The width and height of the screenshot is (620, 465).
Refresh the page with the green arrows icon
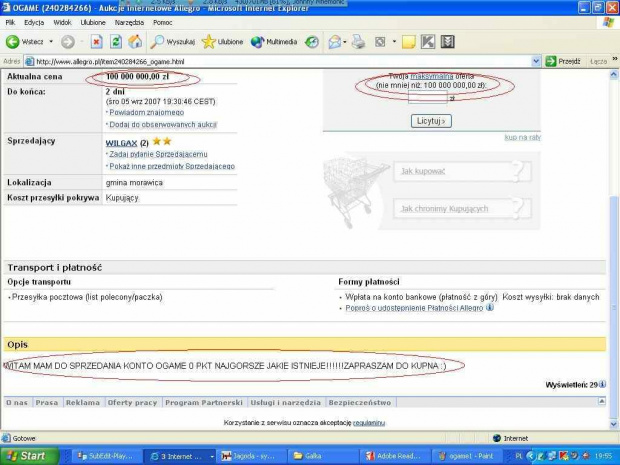pyautogui.click(x=115, y=42)
